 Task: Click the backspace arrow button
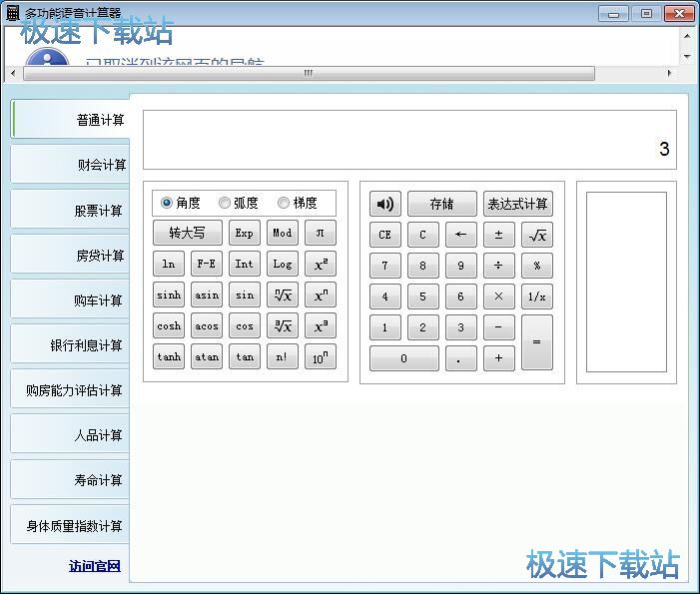[x=460, y=235]
